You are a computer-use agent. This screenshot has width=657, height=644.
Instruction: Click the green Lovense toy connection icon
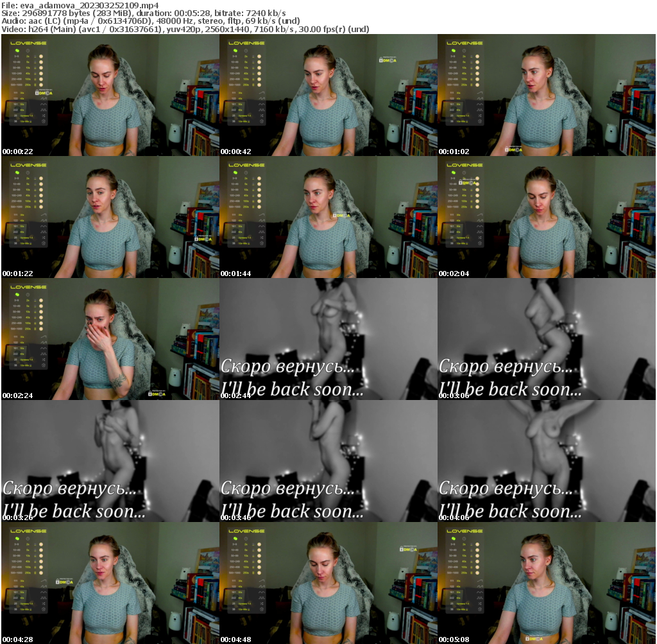point(17,51)
